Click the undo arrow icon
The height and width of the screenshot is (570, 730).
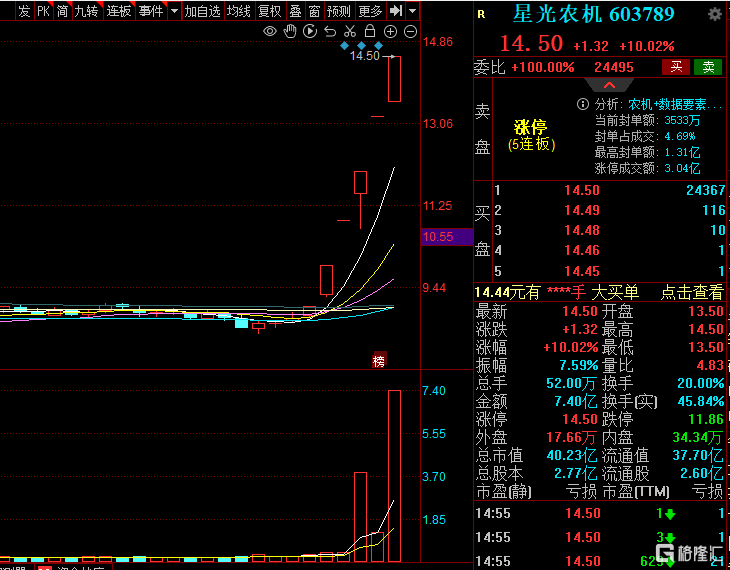330,32
